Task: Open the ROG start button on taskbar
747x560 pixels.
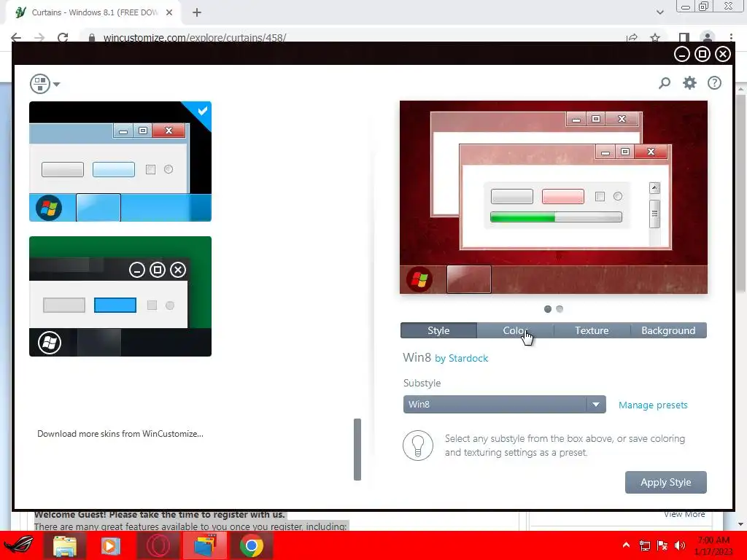Action: (19, 545)
